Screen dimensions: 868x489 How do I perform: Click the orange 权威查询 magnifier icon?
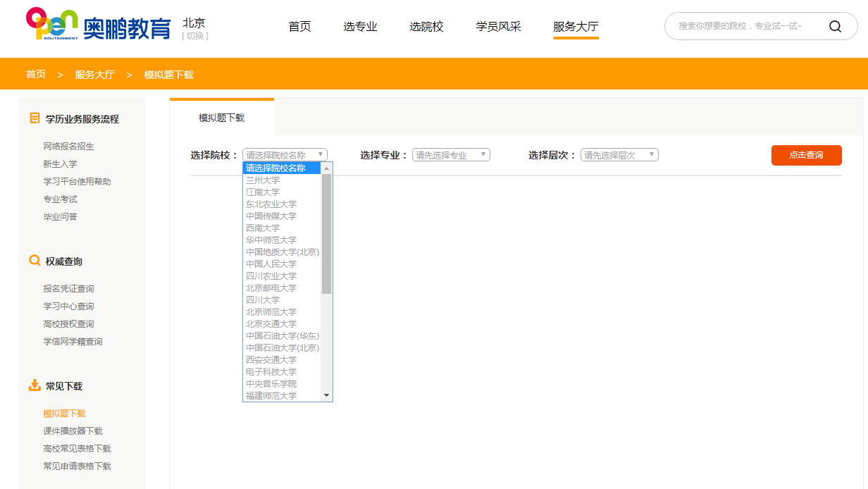pyautogui.click(x=34, y=260)
